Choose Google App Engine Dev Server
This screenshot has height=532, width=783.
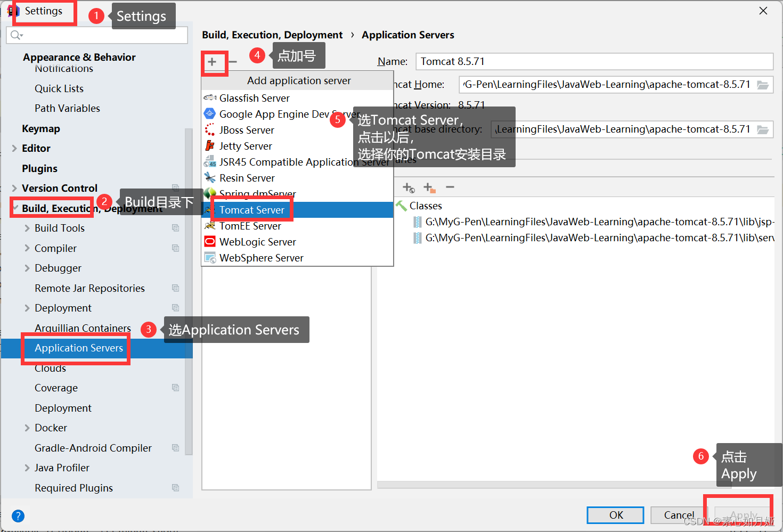click(x=297, y=114)
